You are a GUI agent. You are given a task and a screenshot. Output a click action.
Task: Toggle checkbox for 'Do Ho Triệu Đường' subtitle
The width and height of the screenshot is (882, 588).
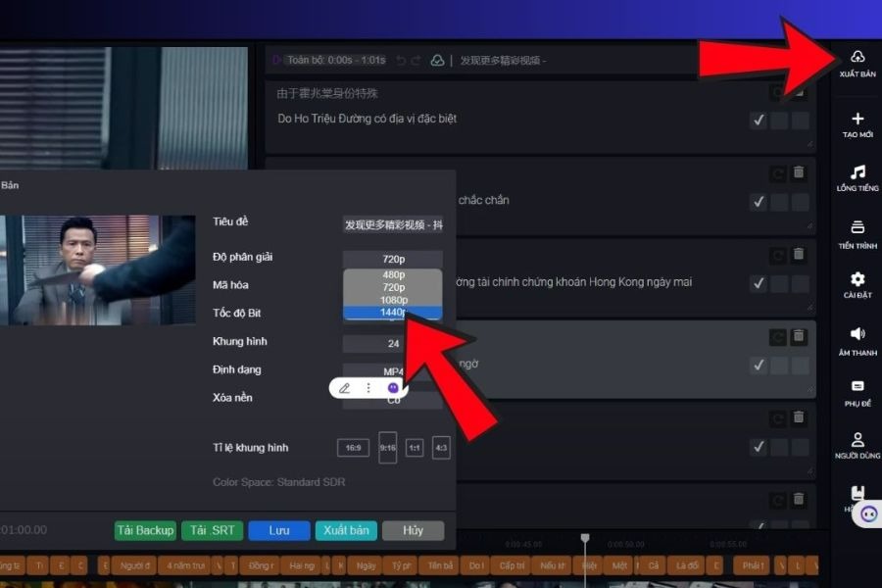(758, 121)
